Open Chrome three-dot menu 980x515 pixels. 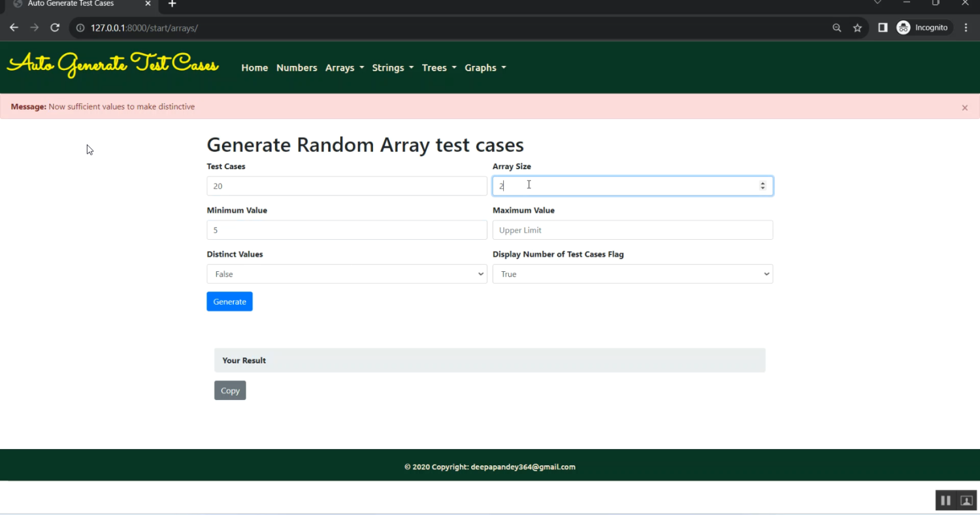[966, 27]
